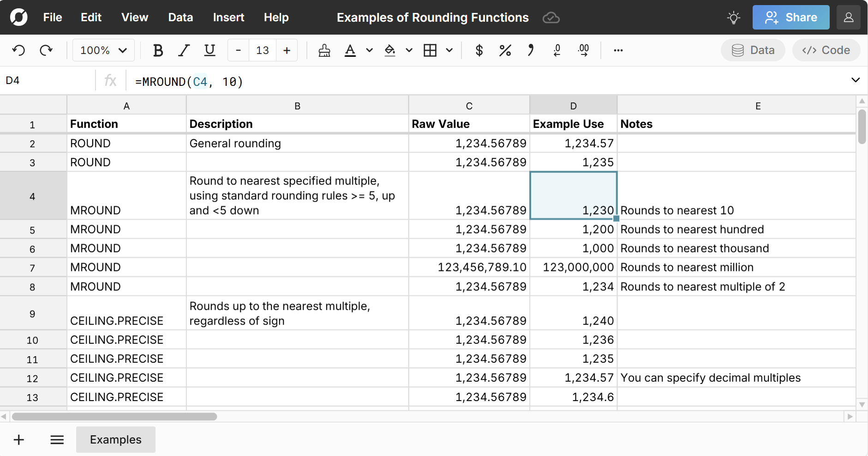Viewport: 868px width, 456px height.
Task: Open the zoom level dropdown
Action: pyautogui.click(x=103, y=50)
